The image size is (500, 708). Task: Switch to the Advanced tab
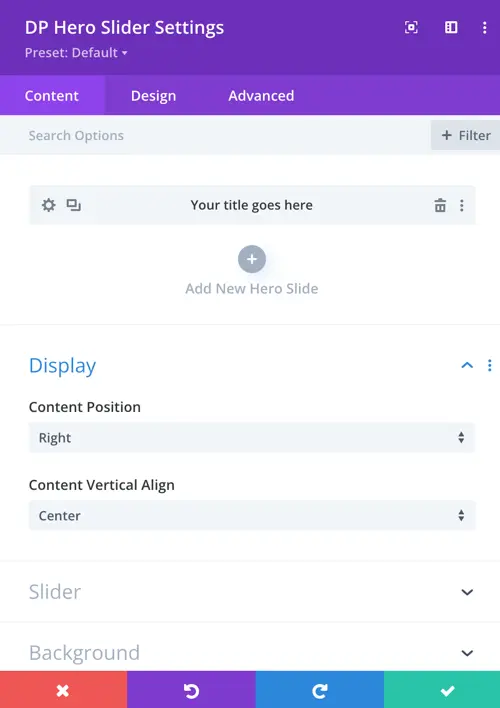[x=261, y=96]
